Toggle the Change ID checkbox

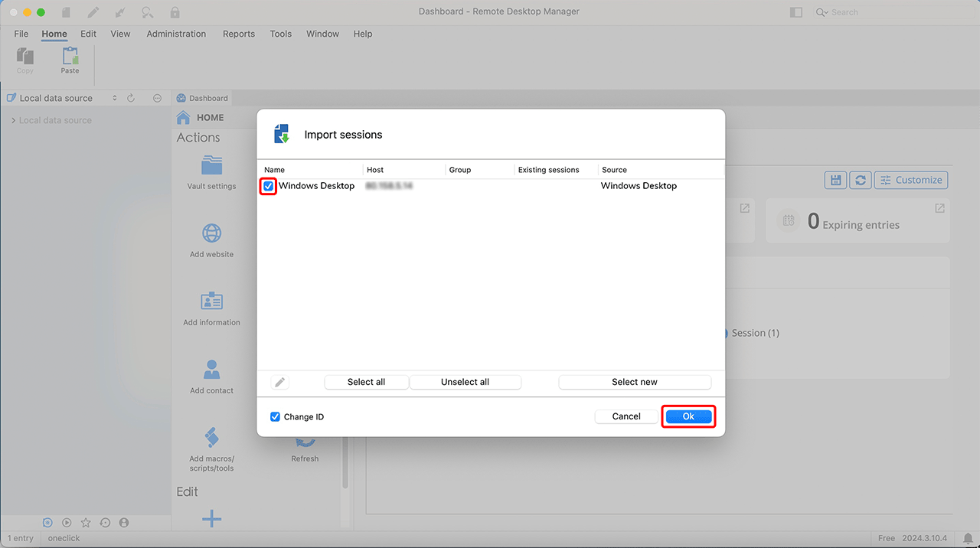tap(276, 417)
